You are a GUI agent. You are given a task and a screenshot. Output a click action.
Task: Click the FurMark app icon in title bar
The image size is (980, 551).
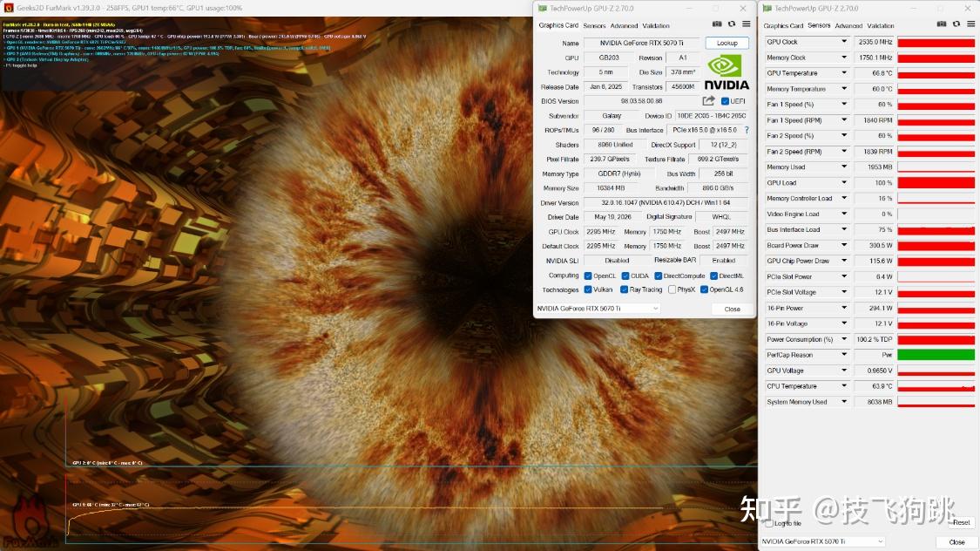8,8
